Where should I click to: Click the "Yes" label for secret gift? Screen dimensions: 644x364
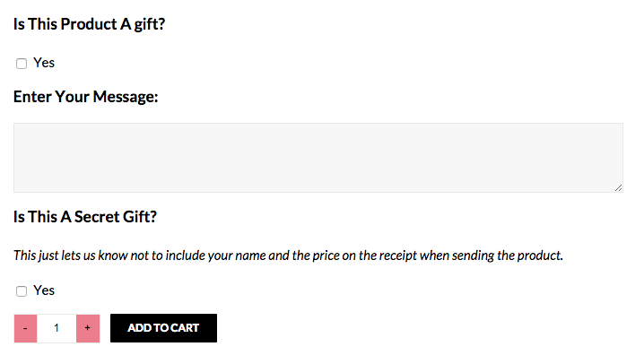point(44,290)
